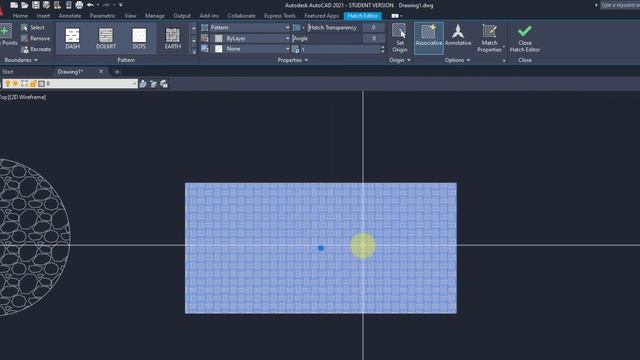Click the hatch transparency type icon dropdown

point(299,27)
